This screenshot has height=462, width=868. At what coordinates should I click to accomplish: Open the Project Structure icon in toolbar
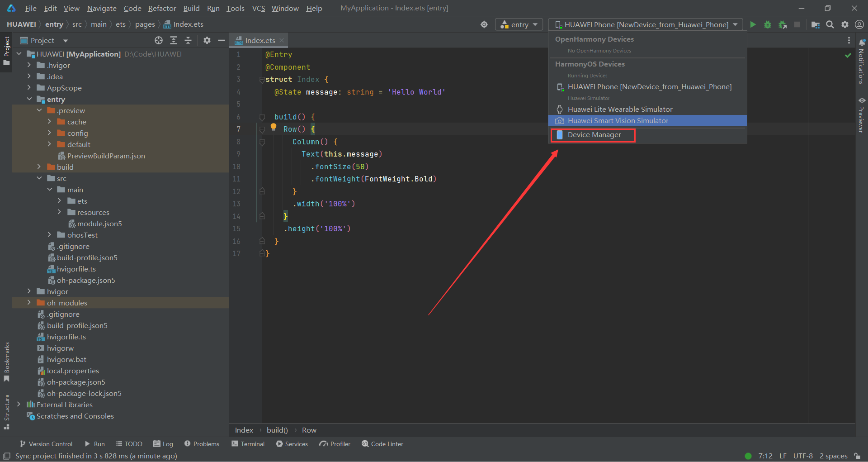click(x=815, y=24)
